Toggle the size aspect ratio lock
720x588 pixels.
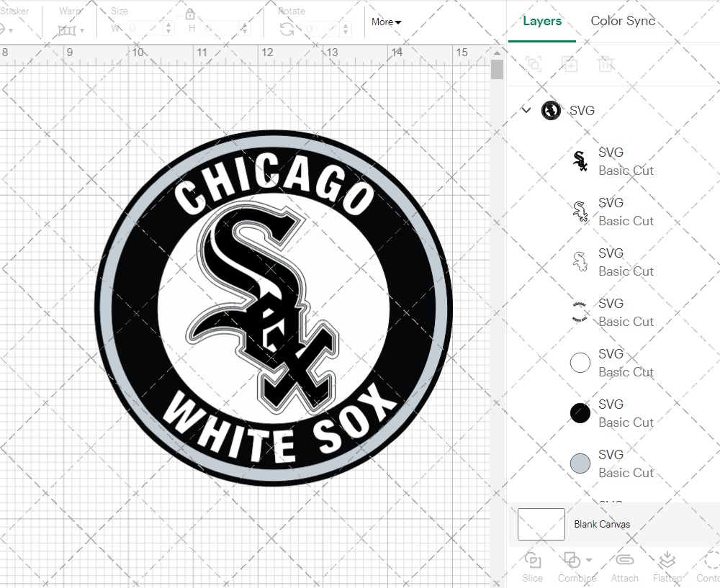tap(189, 14)
